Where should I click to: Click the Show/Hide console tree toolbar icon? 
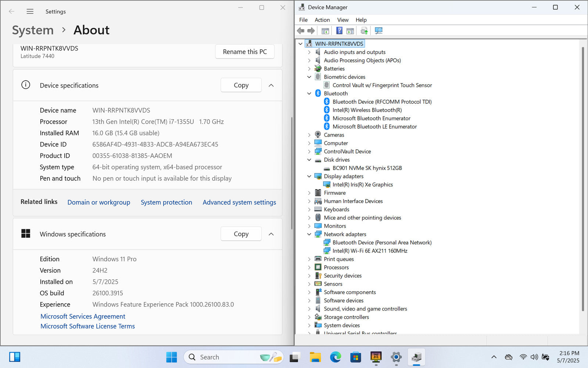[x=325, y=31]
